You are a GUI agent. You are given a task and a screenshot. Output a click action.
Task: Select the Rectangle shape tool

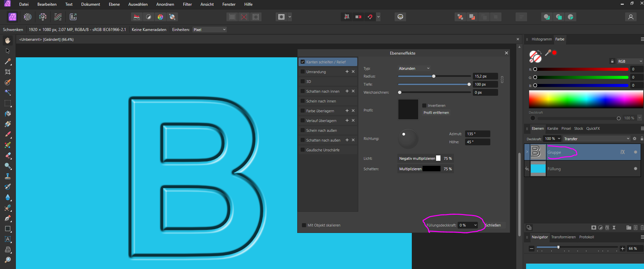[x=8, y=229]
